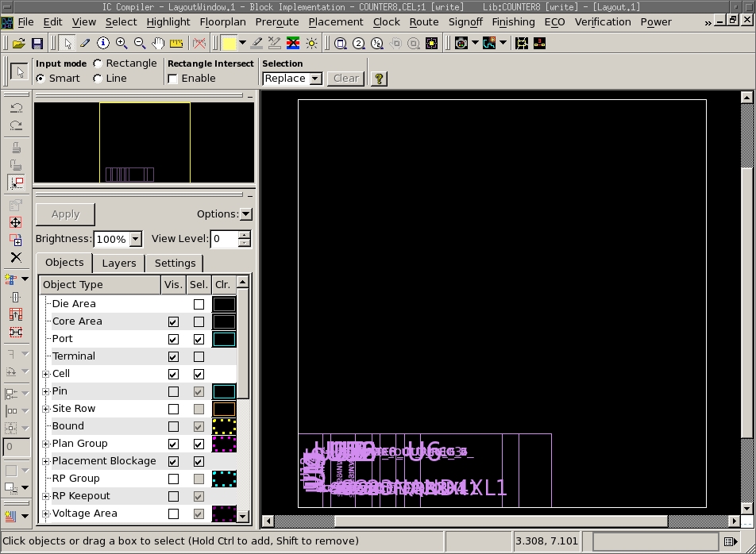
Task: Activate the zoom out magnifier tool
Action: tap(140, 43)
